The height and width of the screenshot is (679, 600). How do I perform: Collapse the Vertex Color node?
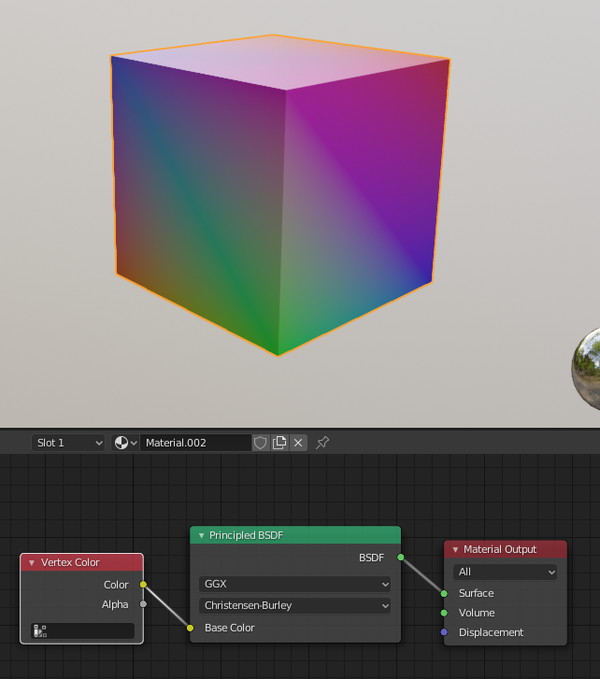[x=32, y=563]
